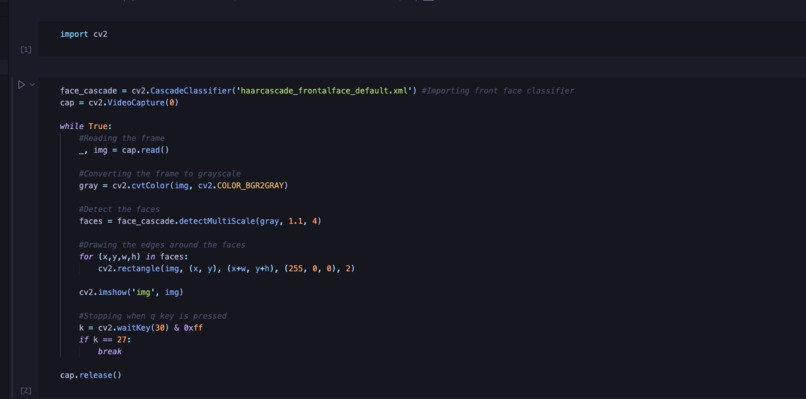Click the [1] execution count label
The height and width of the screenshot is (399, 806).
[26, 49]
